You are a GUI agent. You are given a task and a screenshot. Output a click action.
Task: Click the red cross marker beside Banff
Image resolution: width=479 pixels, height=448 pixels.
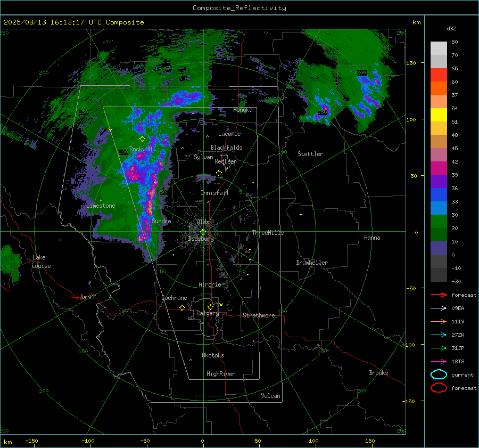point(76,297)
